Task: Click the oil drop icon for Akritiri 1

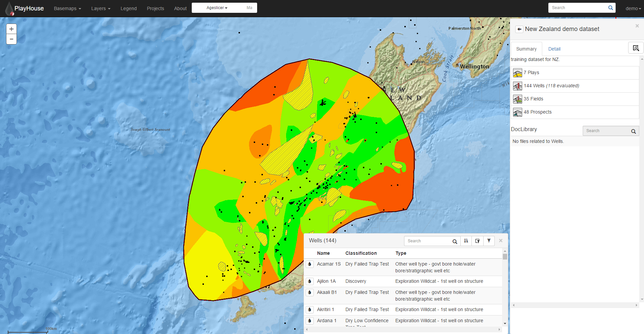Action: tap(310, 309)
